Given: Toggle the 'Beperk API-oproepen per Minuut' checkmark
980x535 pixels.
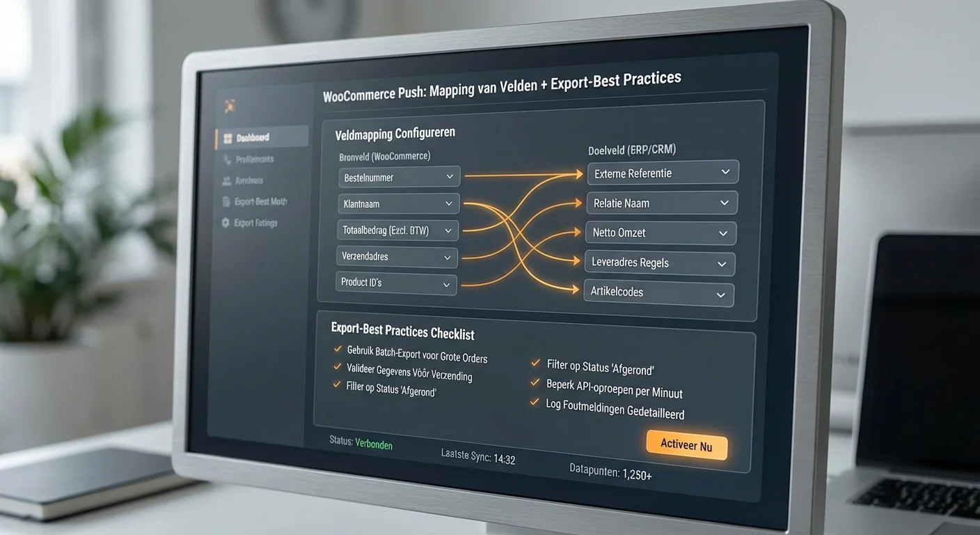Looking at the screenshot, I should click(535, 382).
